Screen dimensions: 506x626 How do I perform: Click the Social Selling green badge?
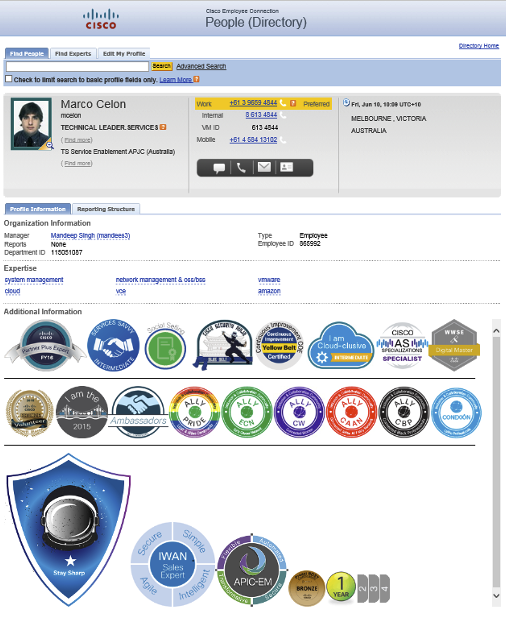pyautogui.click(x=165, y=346)
